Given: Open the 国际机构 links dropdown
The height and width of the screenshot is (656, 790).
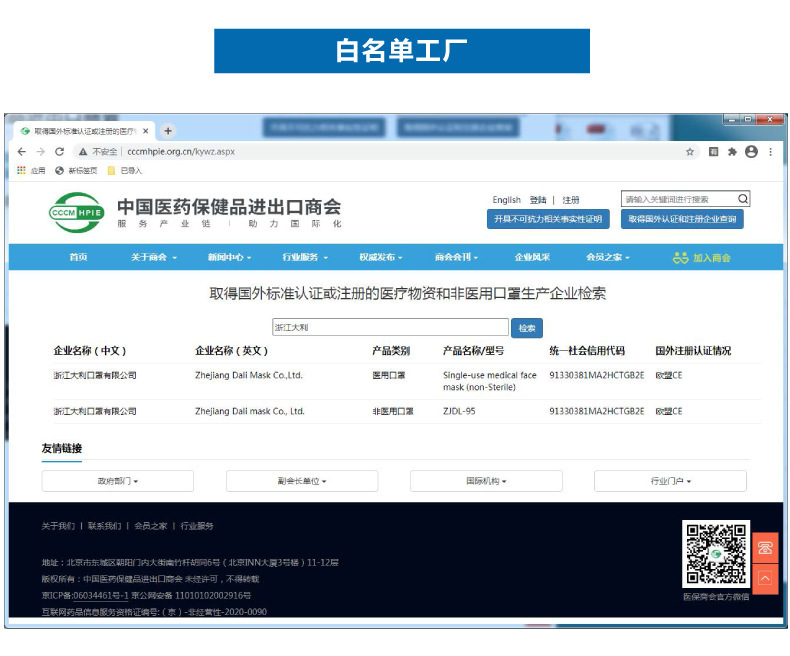Looking at the screenshot, I should pos(486,481).
